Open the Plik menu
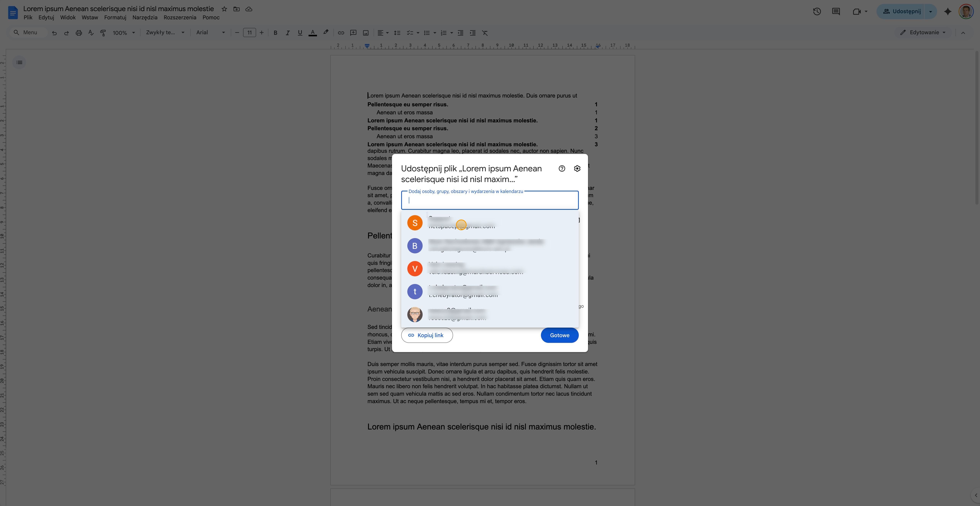The width and height of the screenshot is (980, 506). pyautogui.click(x=28, y=17)
